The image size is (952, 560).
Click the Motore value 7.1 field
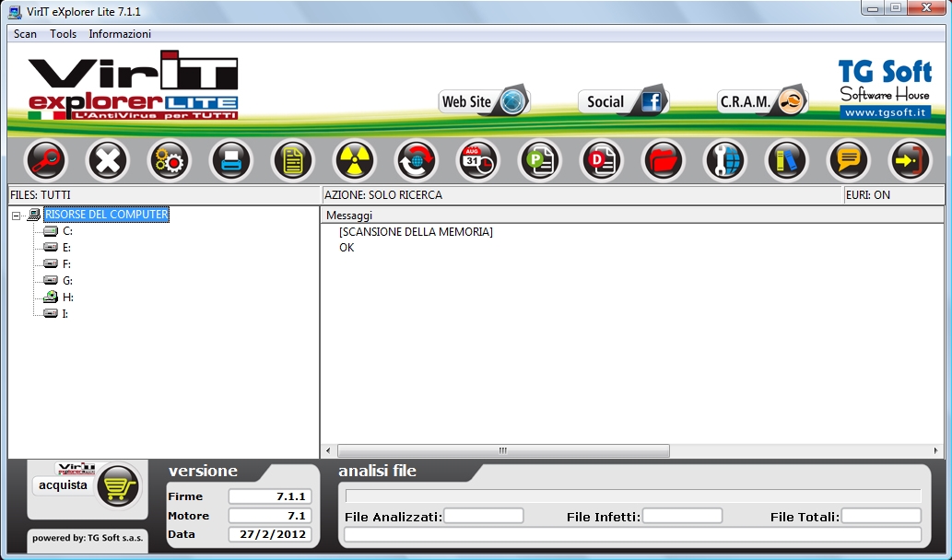tap(270, 516)
